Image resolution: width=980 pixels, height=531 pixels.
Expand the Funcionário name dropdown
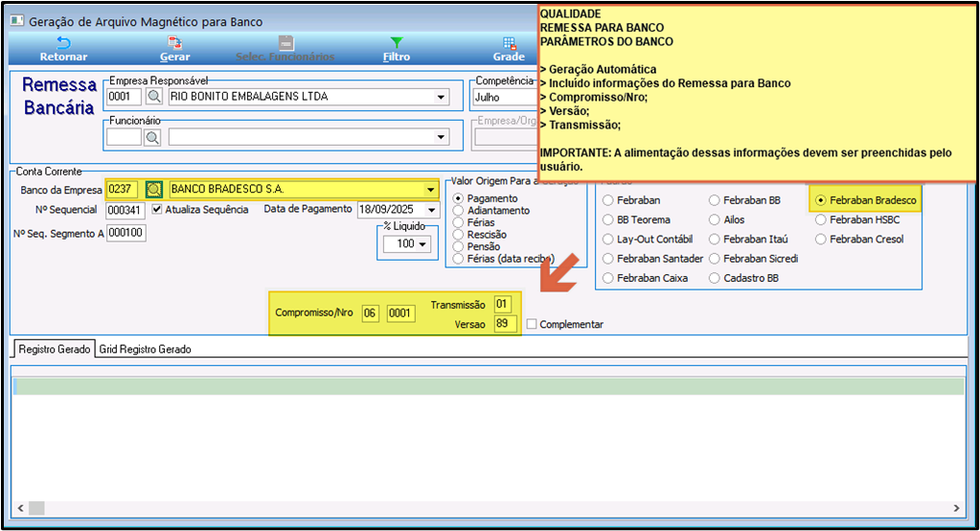pyautogui.click(x=441, y=137)
